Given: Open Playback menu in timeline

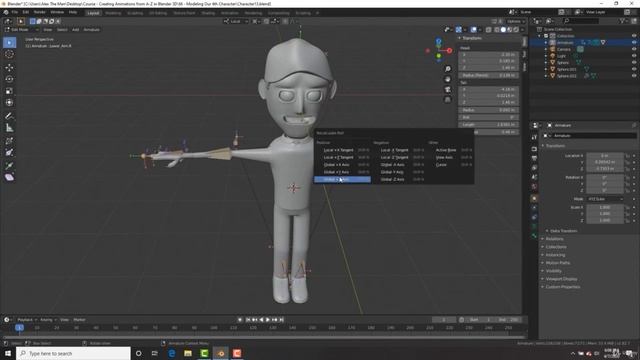Looking at the screenshot, I should click(x=27, y=320).
